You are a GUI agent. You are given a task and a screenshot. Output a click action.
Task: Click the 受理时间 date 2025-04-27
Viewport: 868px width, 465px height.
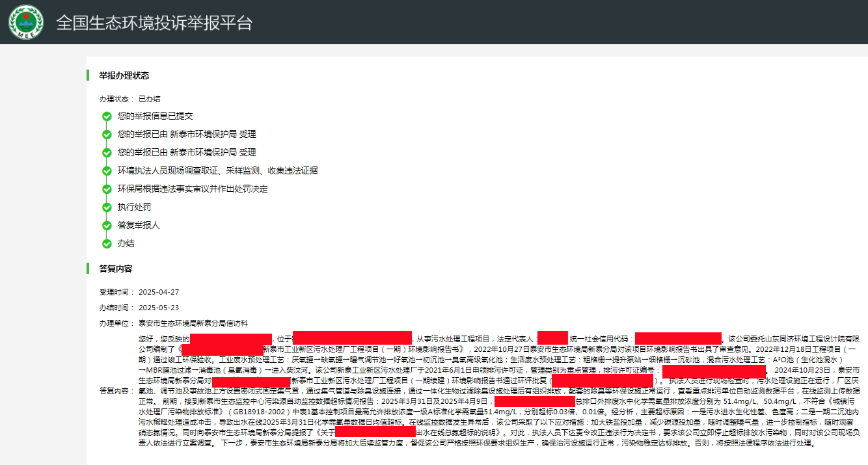(x=158, y=292)
